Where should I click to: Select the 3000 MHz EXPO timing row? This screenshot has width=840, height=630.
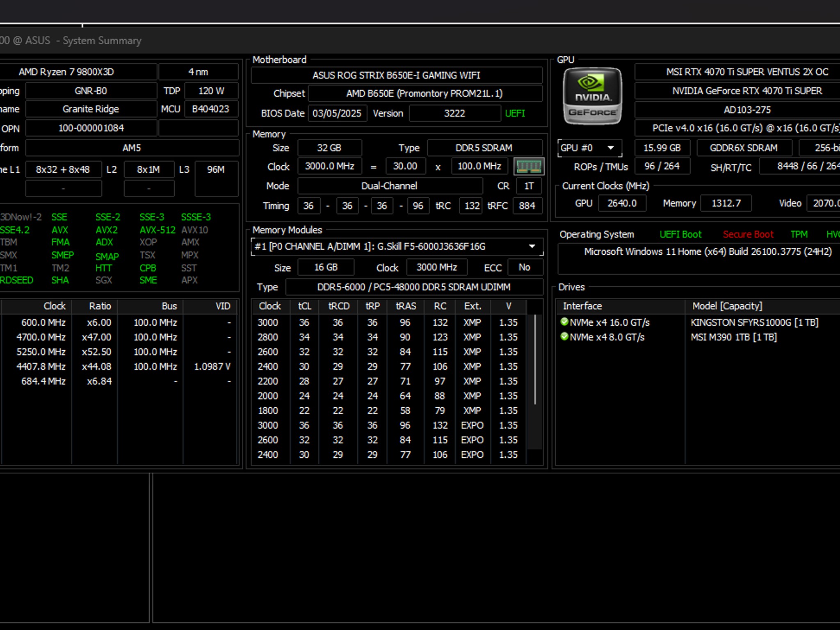point(388,425)
